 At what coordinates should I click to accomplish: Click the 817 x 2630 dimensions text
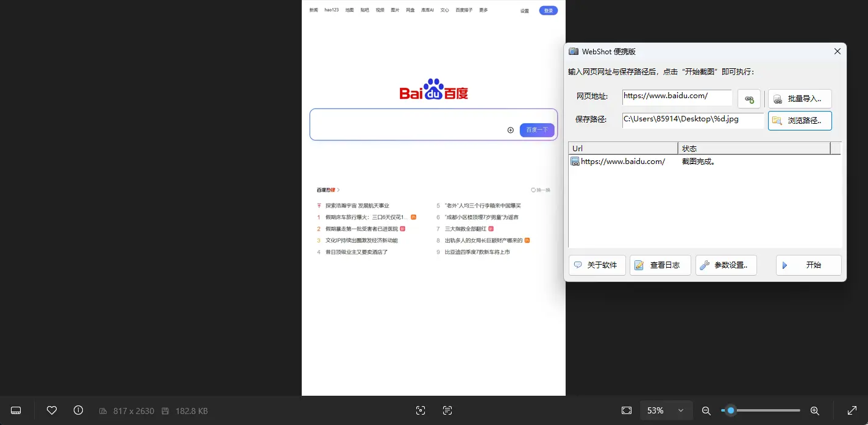click(133, 411)
